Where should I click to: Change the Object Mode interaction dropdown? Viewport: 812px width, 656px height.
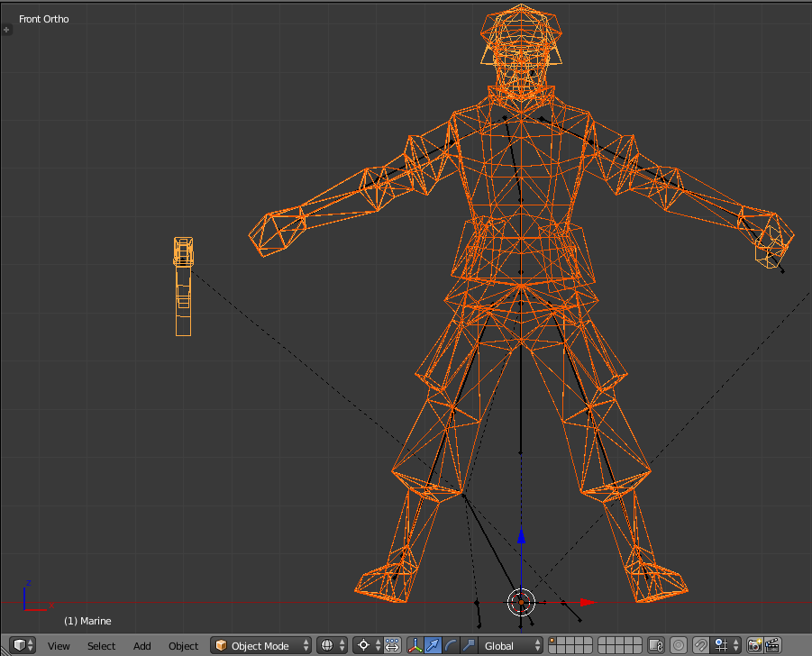tap(260, 646)
